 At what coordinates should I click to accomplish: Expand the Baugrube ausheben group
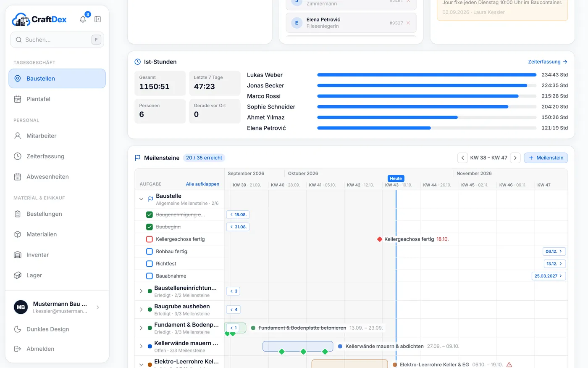click(x=141, y=310)
